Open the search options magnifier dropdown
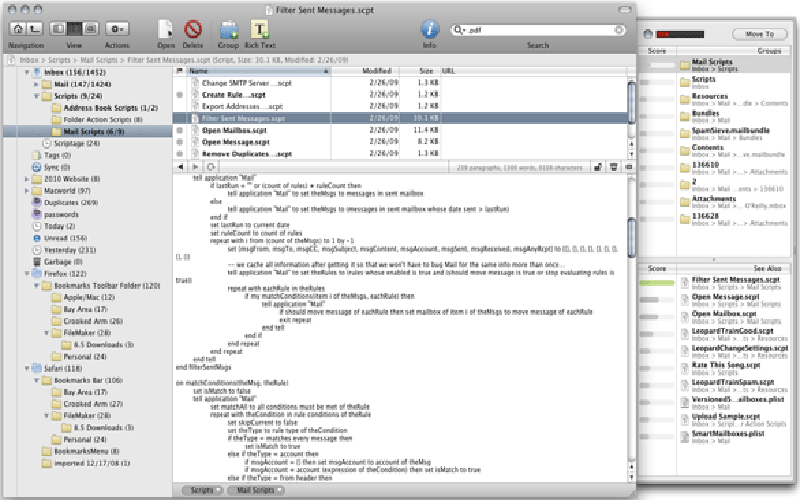 [459, 30]
